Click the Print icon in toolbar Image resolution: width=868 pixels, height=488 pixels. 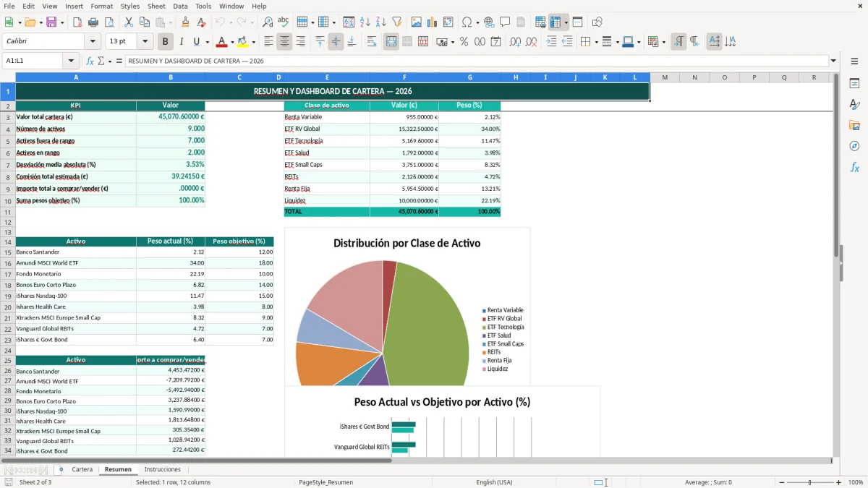click(93, 22)
